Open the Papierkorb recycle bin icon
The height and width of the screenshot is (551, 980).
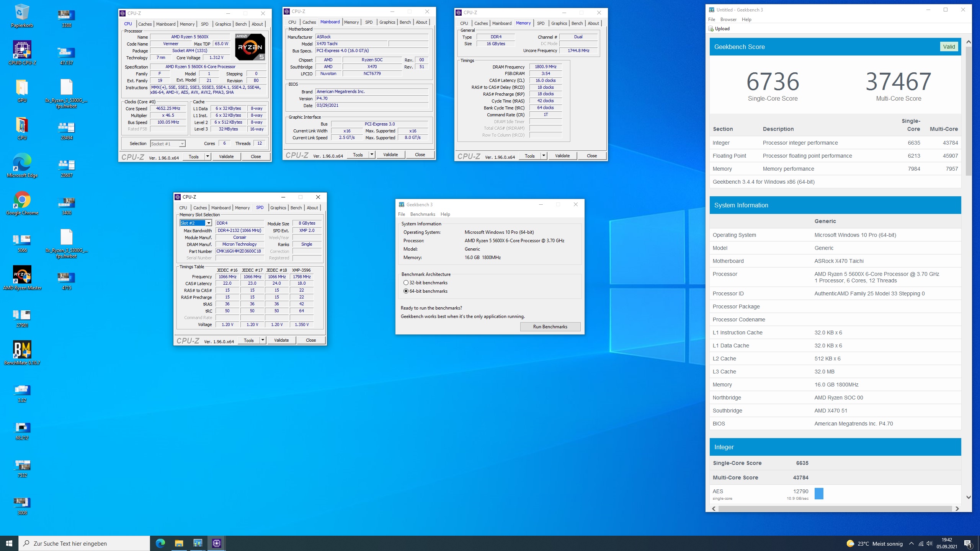point(22,15)
